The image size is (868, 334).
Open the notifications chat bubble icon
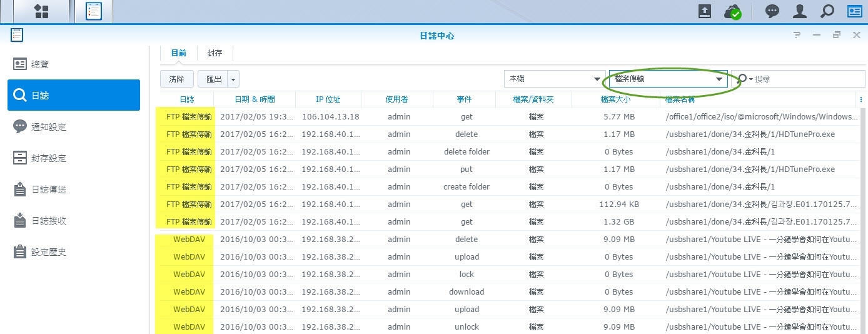[x=772, y=11]
